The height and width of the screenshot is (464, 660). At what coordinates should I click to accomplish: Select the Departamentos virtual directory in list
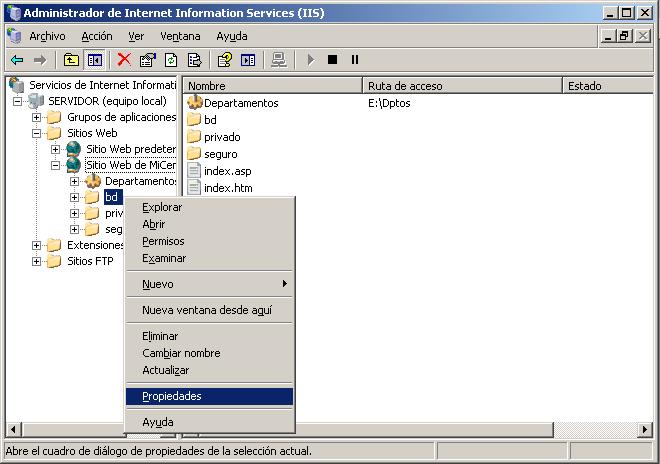point(240,103)
